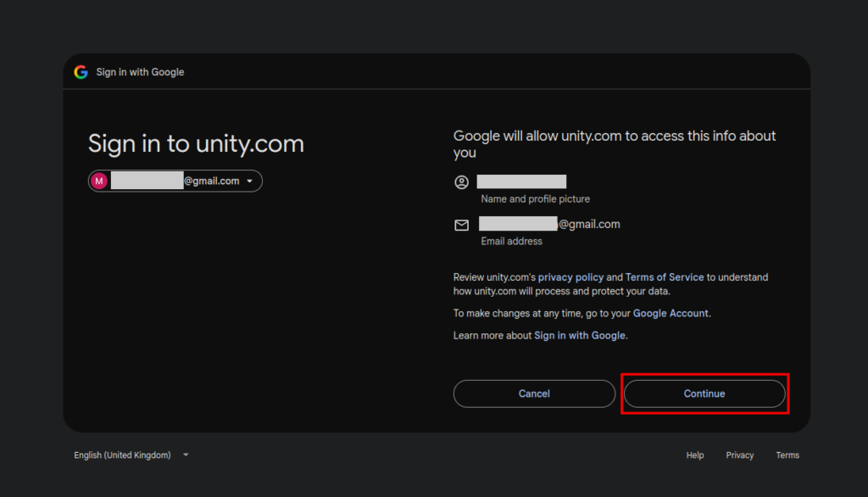Screen dimensions: 868x497
Task: Click 'Google will allow unity.com to access' heading
Action: 615,144
